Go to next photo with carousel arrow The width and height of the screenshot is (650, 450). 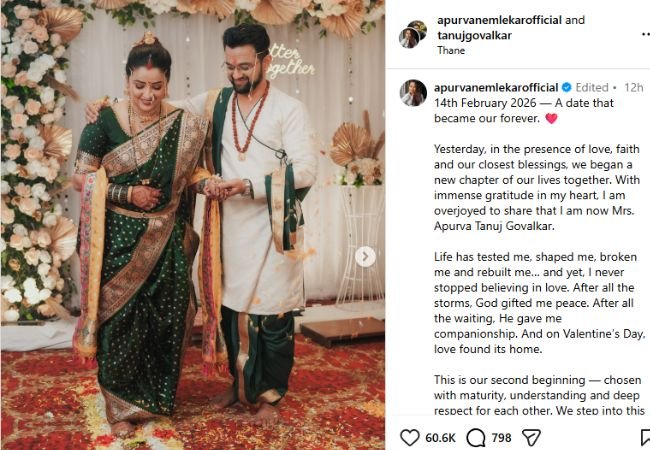(365, 257)
